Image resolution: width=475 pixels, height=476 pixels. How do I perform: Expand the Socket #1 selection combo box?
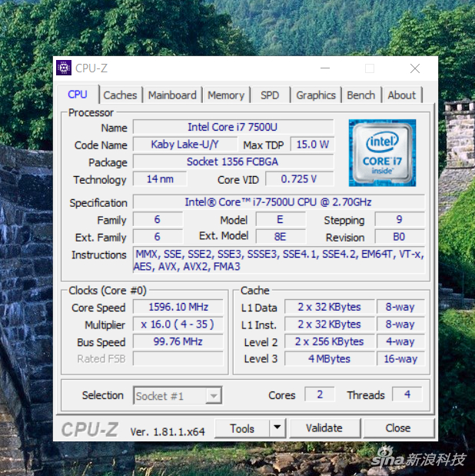tap(178, 395)
